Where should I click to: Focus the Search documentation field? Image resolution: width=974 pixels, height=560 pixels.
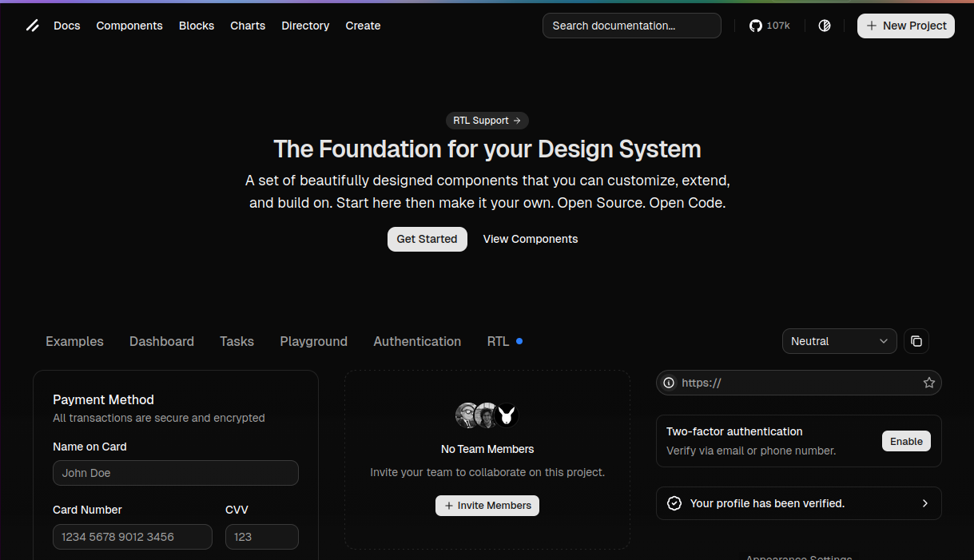pos(631,26)
